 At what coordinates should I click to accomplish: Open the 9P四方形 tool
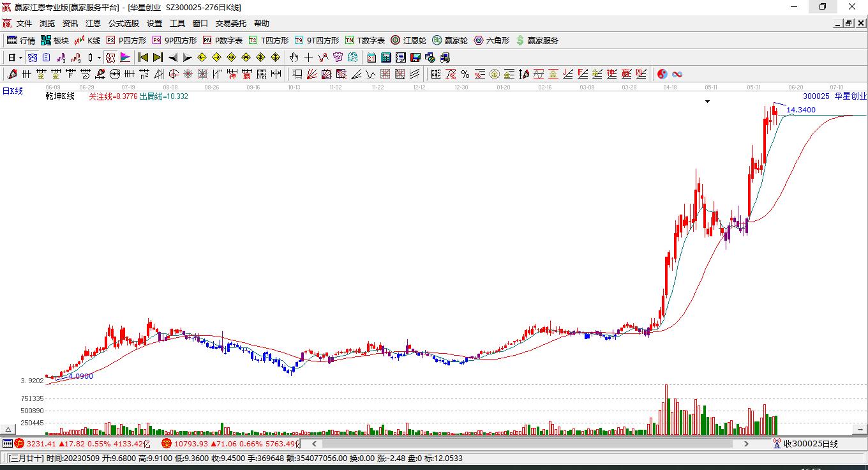tap(174, 40)
